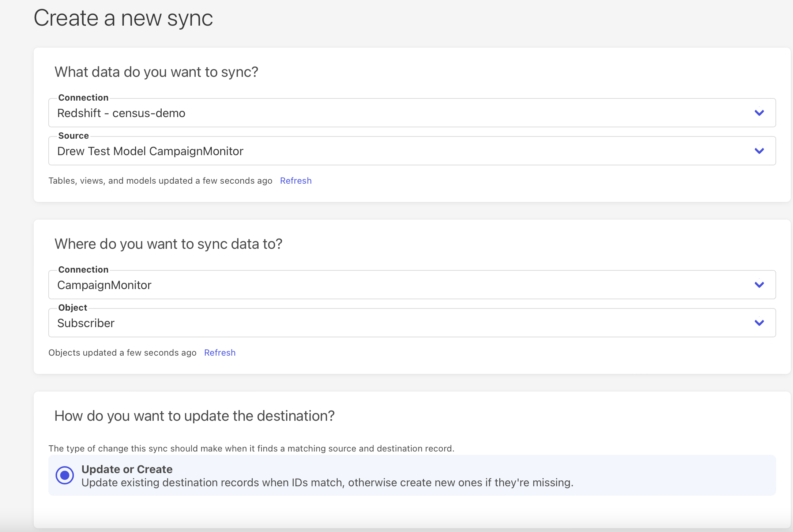This screenshot has width=793, height=532.
Task: Click the chevron on the Redshift connection dropdown
Action: coord(759,113)
